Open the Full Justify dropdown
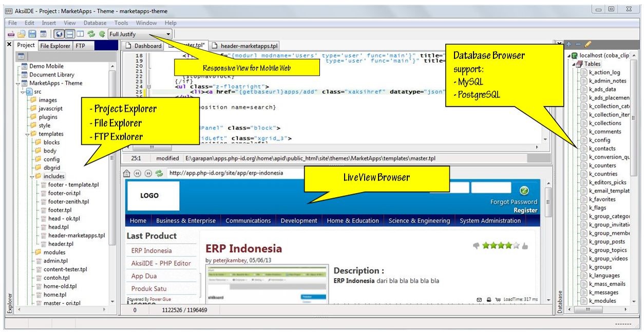644x332 pixels. (141, 34)
